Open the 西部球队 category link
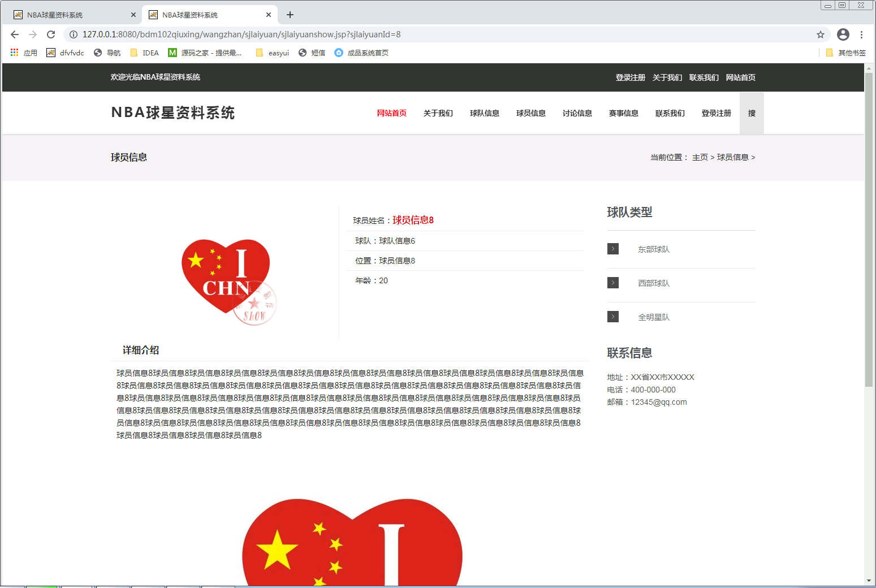Screen dimensions: 876x588 [x=654, y=283]
